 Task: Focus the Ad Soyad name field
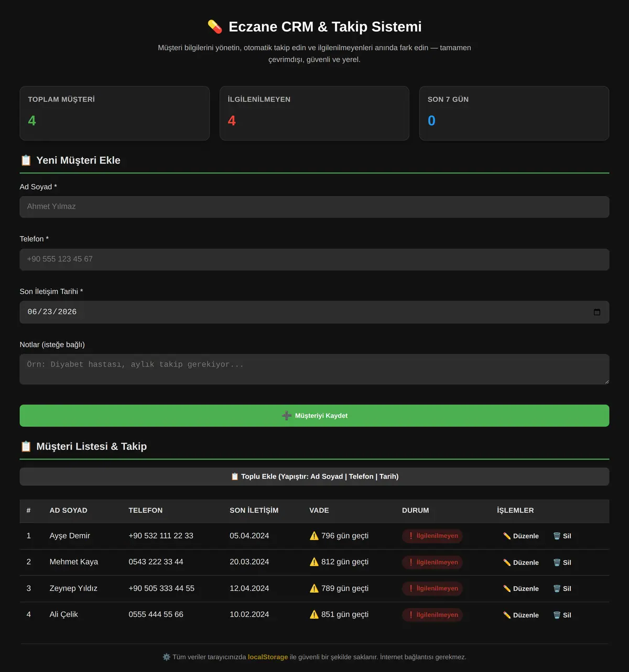click(314, 207)
